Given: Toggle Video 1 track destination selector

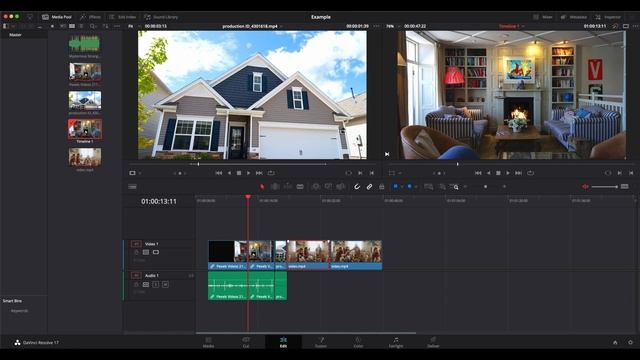Looking at the screenshot, I should pyautogui.click(x=136, y=244).
